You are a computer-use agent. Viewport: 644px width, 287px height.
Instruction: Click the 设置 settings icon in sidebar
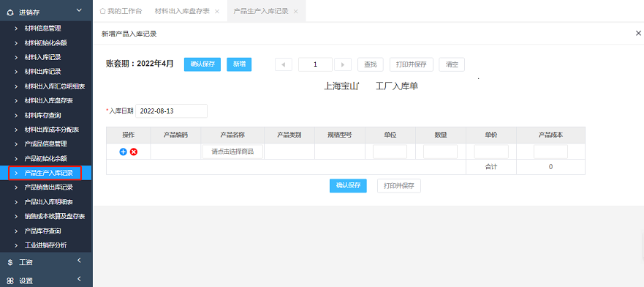[x=10, y=281]
